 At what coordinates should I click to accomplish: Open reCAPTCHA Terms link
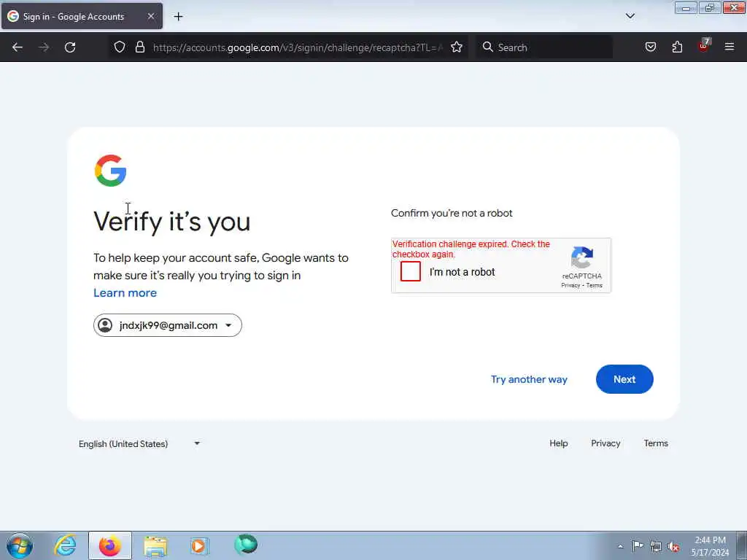[594, 285]
